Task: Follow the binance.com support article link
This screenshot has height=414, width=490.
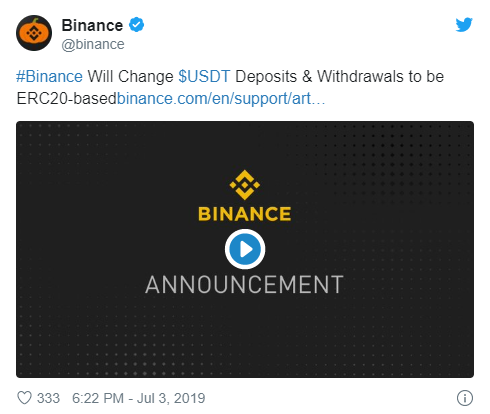Action: pos(221,99)
